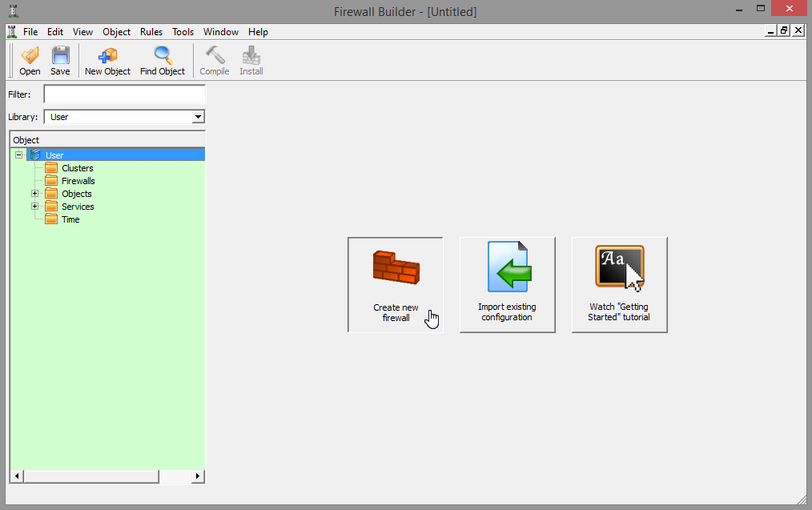
Task: Collapse the User library tree node
Action: tap(18, 155)
